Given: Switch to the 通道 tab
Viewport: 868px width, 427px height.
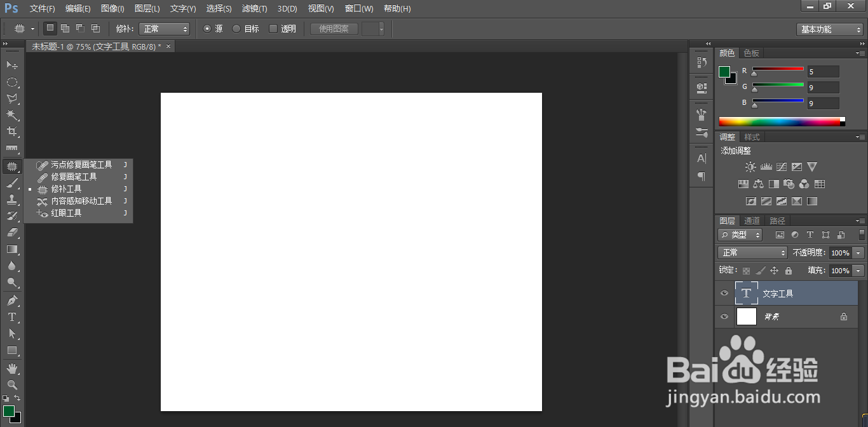Looking at the screenshot, I should pos(752,221).
